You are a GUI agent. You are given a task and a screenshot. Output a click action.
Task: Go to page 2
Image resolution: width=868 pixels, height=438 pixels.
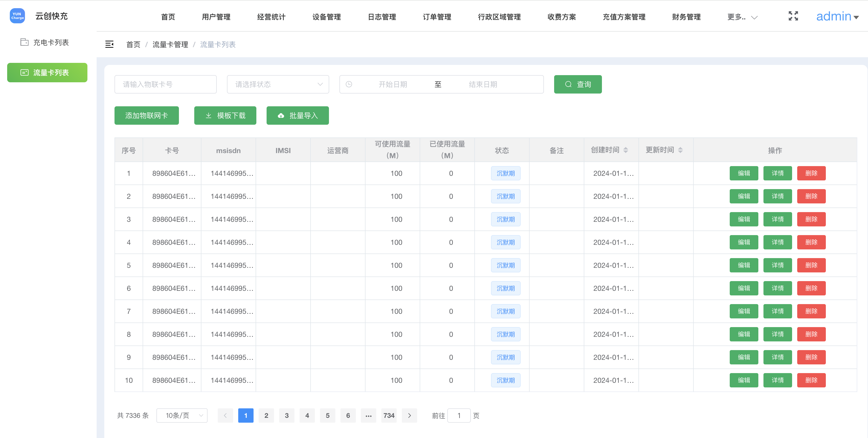click(x=266, y=416)
